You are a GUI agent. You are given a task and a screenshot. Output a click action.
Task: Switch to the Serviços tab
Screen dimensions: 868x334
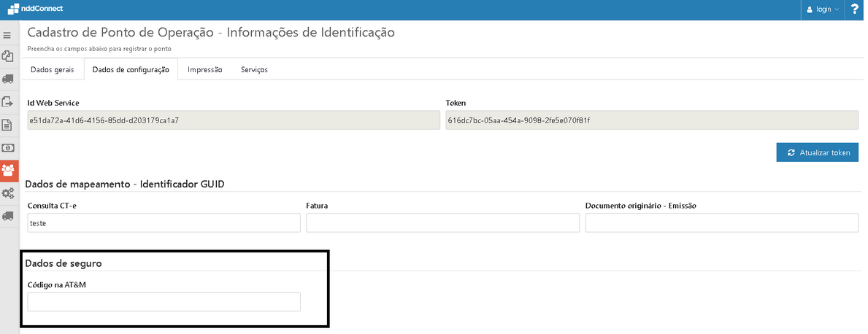[254, 70]
